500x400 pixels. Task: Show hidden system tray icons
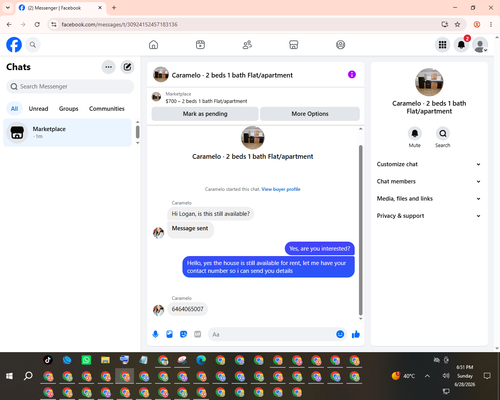pos(427,376)
